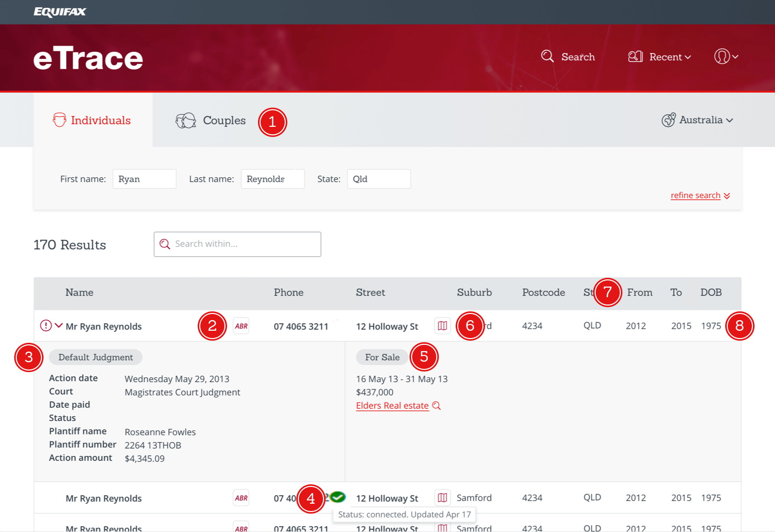
Task: Click the Search icon in the header
Action: (547, 56)
